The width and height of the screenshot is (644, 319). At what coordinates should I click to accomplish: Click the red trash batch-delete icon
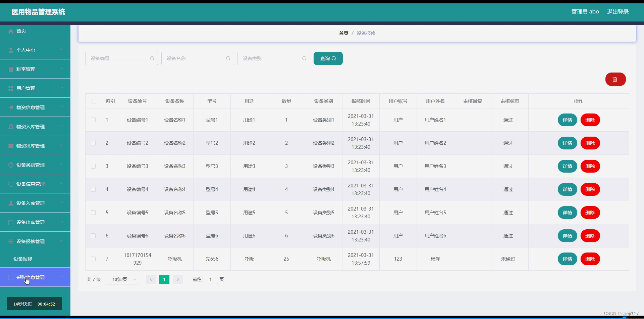coord(615,79)
